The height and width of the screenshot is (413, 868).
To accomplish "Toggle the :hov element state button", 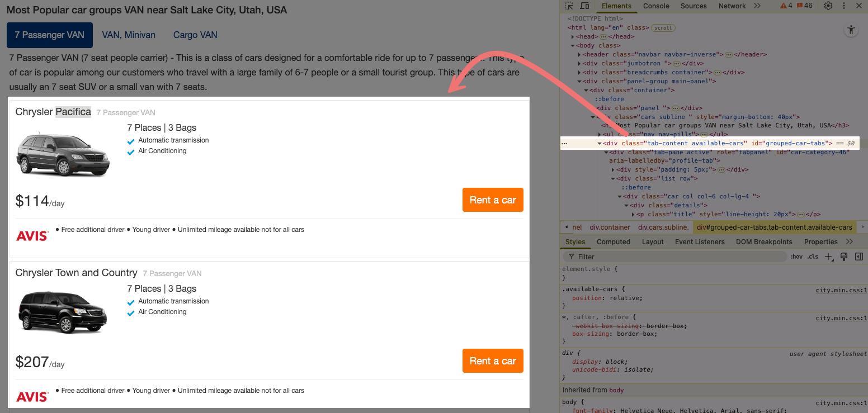I will tap(796, 257).
